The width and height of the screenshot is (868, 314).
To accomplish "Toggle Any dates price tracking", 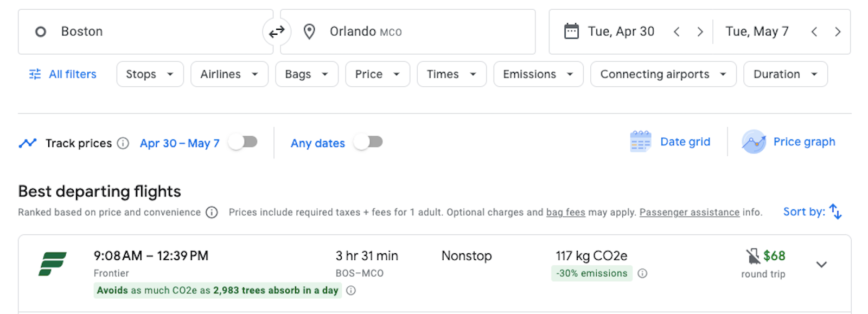I will click(368, 142).
